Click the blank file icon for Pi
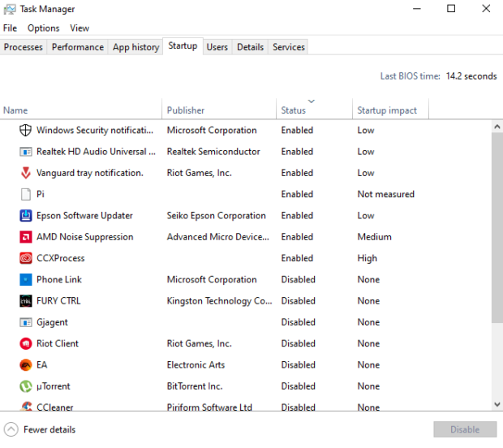 tap(25, 194)
